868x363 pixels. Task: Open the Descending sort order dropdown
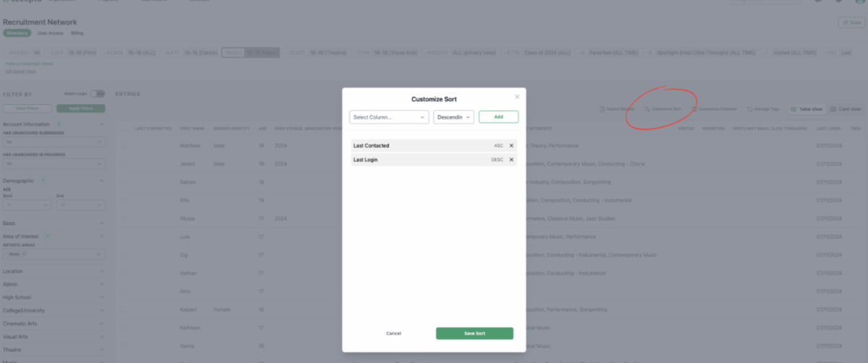tap(454, 116)
